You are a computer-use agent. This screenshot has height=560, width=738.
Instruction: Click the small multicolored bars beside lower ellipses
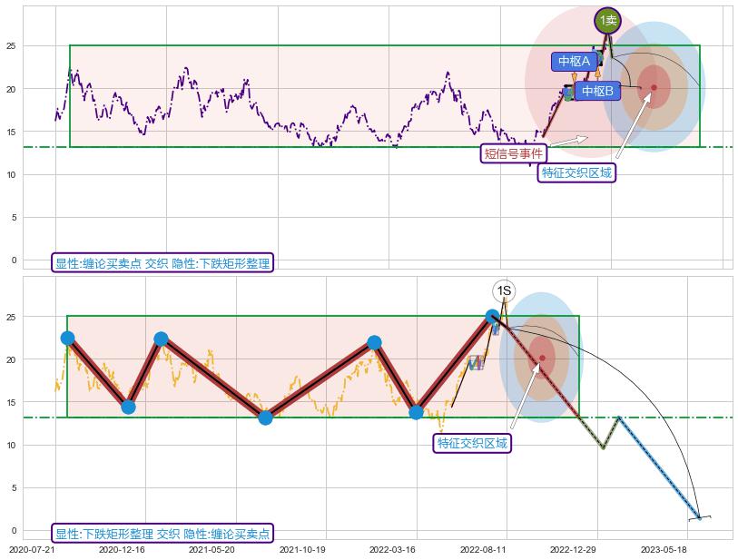click(476, 362)
